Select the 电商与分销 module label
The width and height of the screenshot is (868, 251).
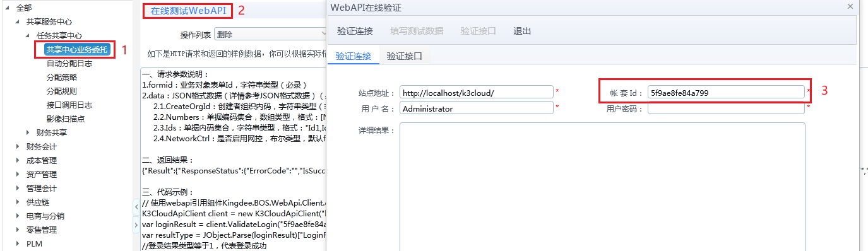coord(45,216)
